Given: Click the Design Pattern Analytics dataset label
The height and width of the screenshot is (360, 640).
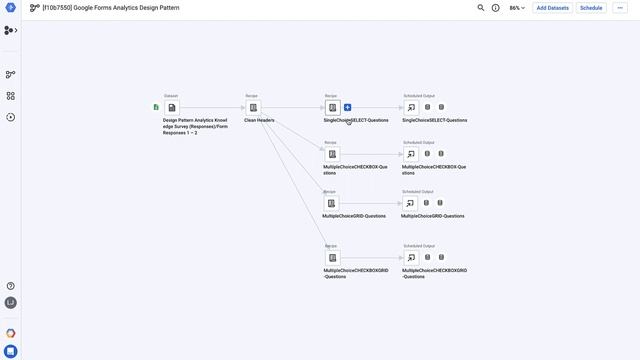Looking at the screenshot, I should [x=195, y=127].
